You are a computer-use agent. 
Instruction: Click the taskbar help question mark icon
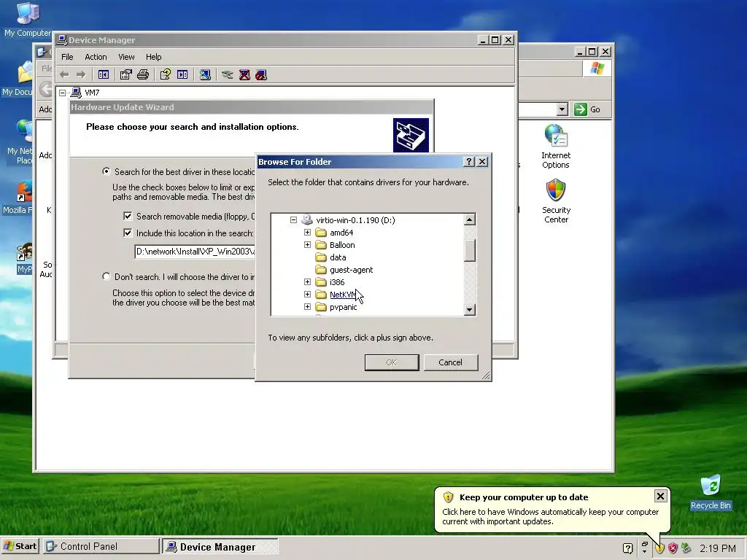628,548
